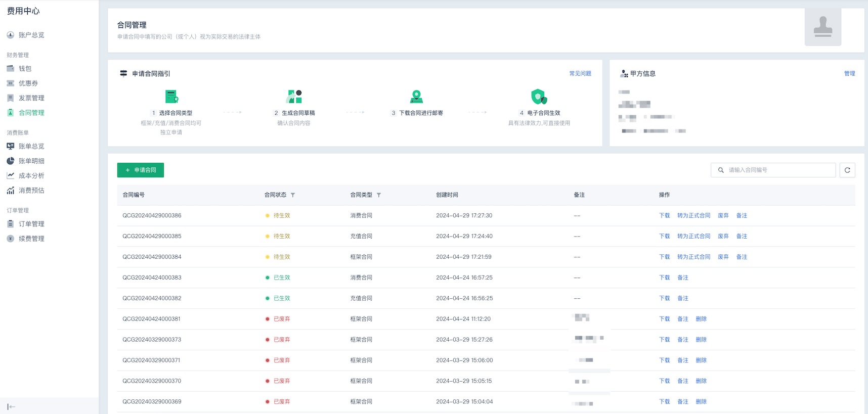Click the 生成合同草稿 step icon
Screen dimensions: 868x414
[294, 96]
